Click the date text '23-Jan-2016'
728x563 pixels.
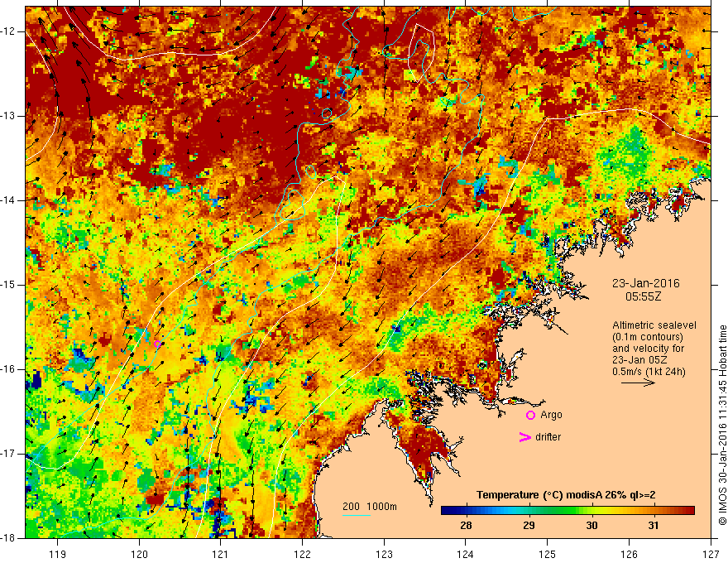coord(646,283)
